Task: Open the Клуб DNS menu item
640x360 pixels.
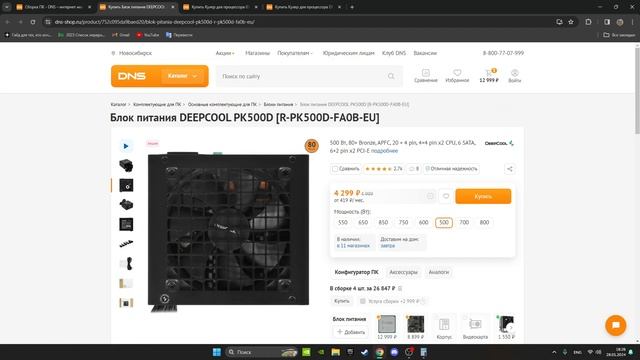Action: click(394, 53)
